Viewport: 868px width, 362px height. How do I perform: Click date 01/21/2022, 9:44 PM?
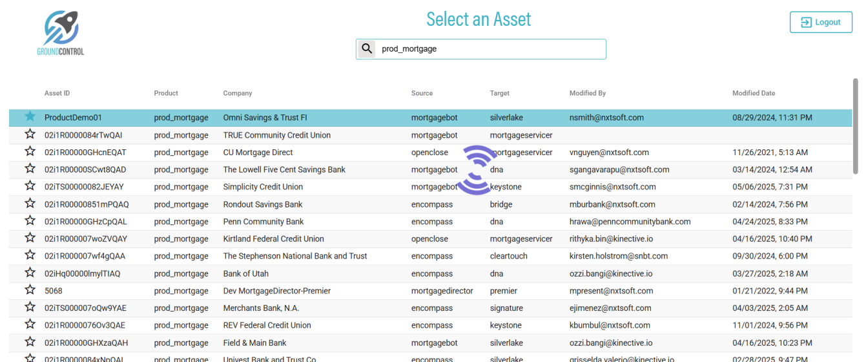pyautogui.click(x=770, y=291)
